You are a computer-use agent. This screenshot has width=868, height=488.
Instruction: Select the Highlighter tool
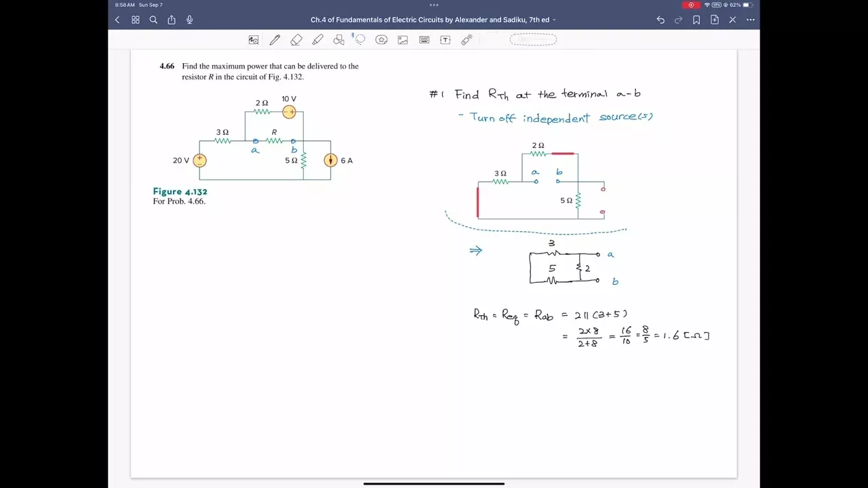317,40
